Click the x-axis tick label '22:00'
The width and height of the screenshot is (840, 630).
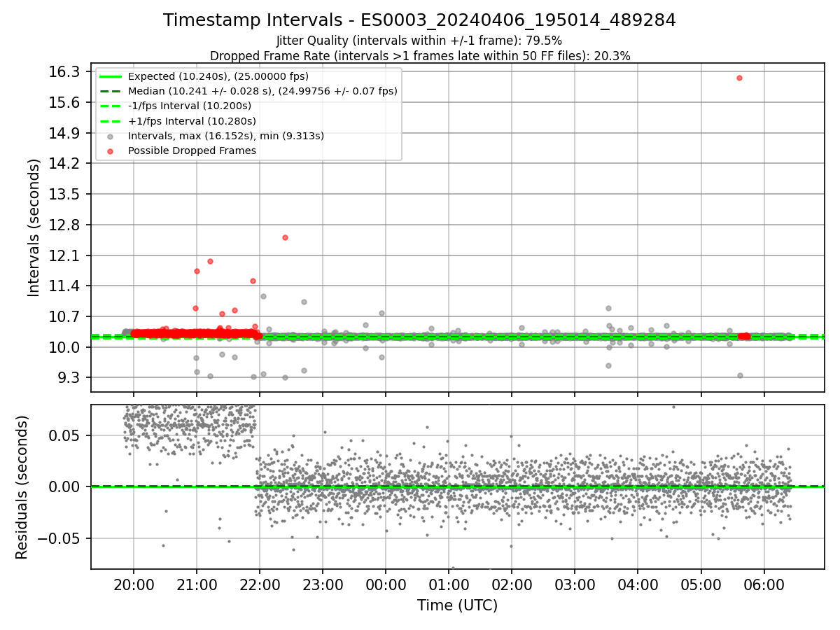[x=259, y=584]
